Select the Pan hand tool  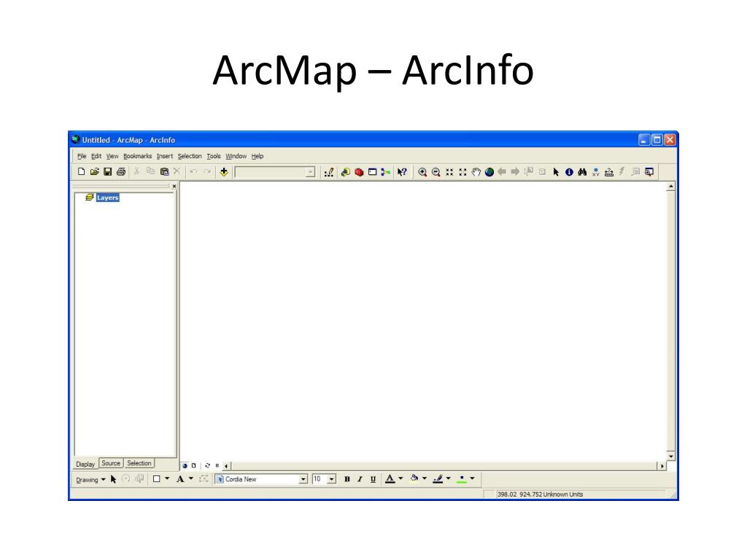click(476, 172)
